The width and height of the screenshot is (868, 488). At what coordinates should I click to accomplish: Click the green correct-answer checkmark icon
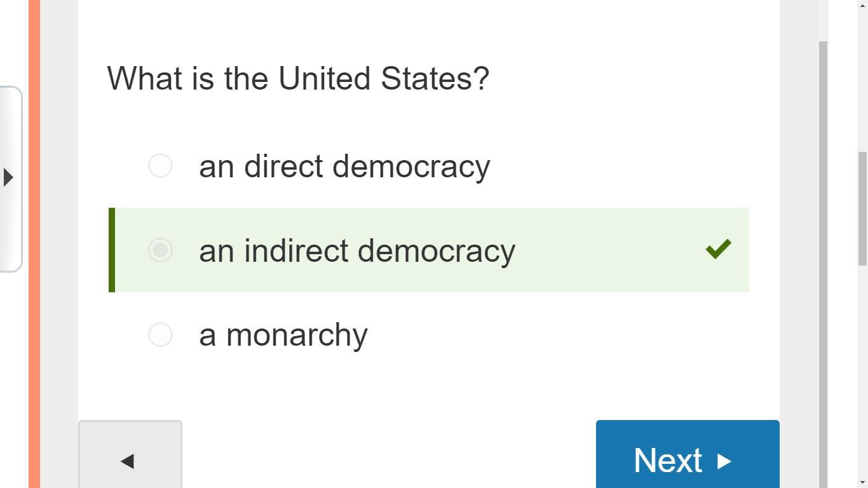pos(718,249)
